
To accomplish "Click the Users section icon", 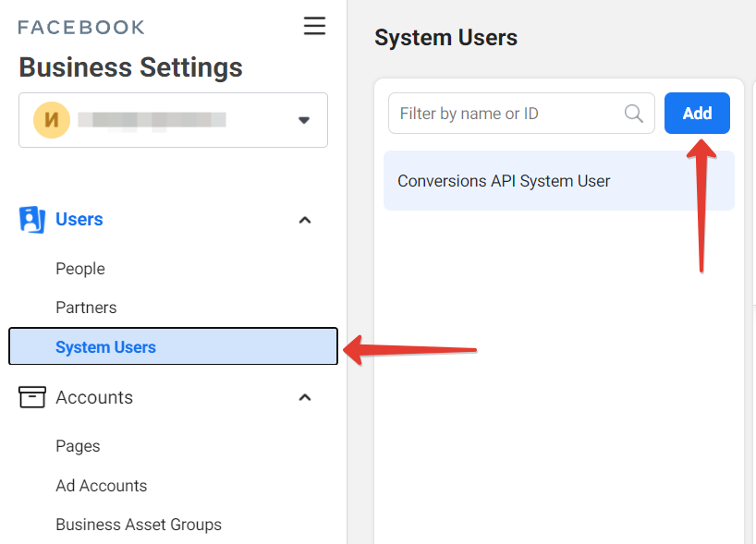I will (x=32, y=220).
